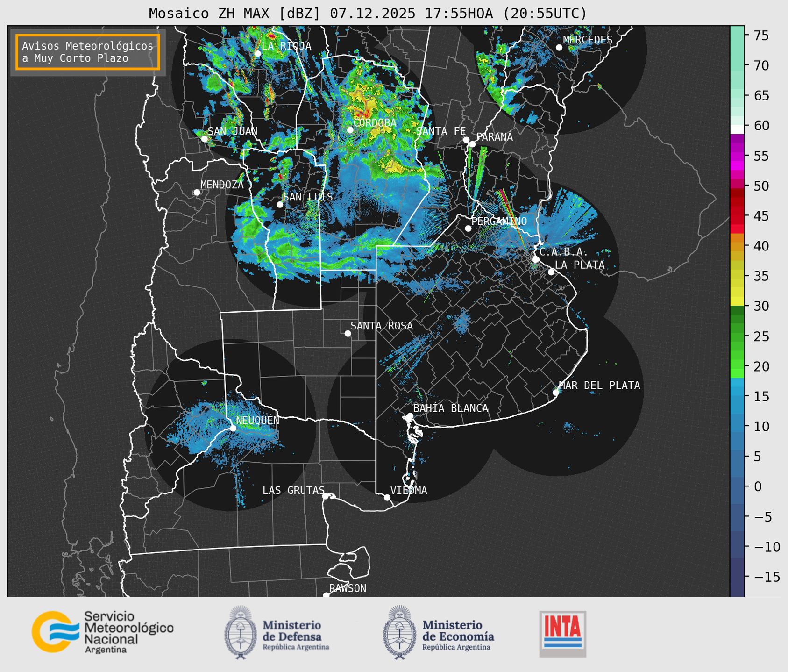The image size is (788, 672).
Task: Select the Córdoba city marker dot
Action: [350, 129]
